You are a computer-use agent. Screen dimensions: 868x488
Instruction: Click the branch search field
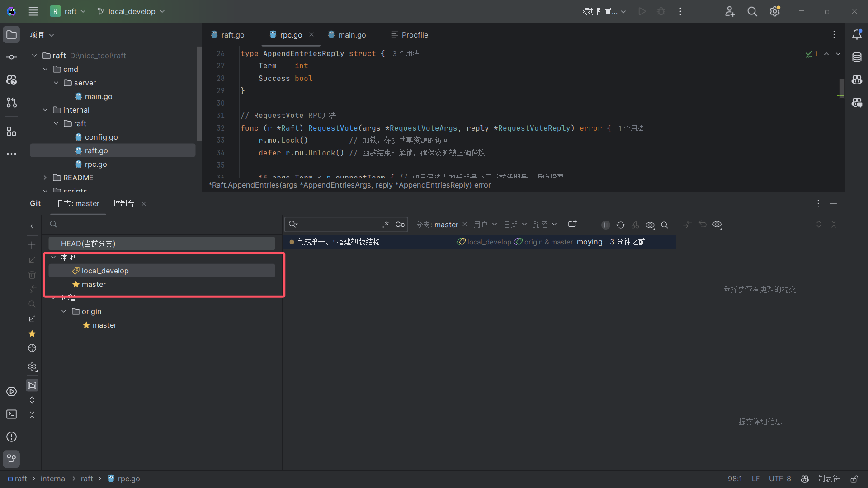[x=163, y=225]
